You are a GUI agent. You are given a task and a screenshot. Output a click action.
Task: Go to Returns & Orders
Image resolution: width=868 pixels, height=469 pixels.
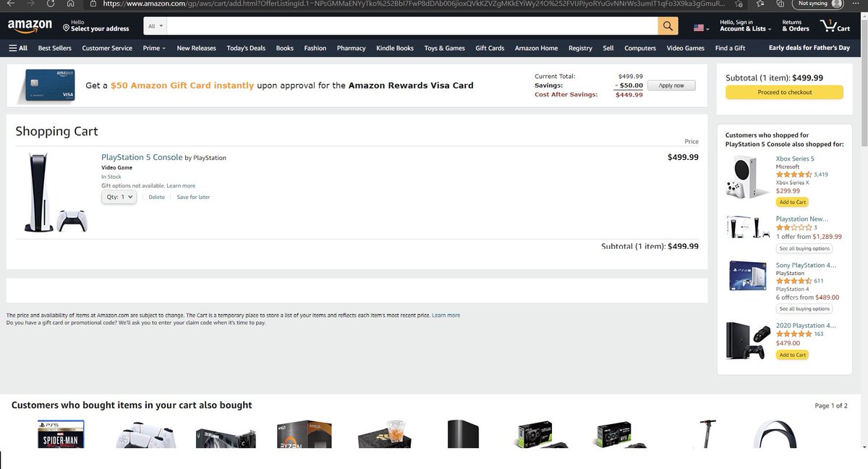tap(796, 26)
